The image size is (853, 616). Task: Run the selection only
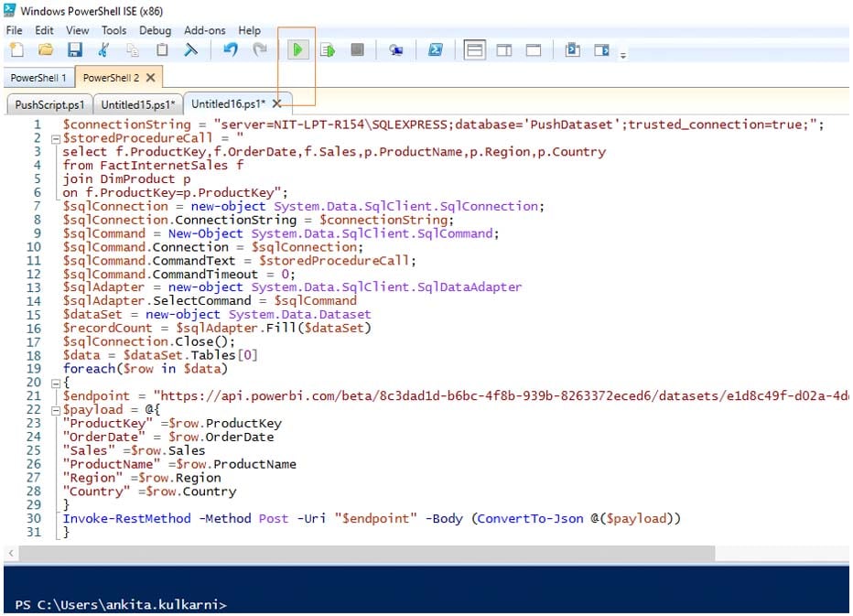(x=328, y=50)
